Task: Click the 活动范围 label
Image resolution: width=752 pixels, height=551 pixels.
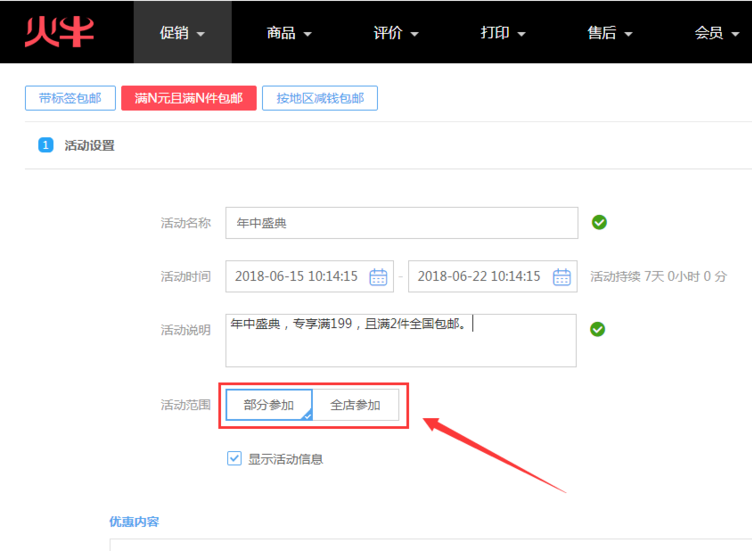Action: pos(186,405)
